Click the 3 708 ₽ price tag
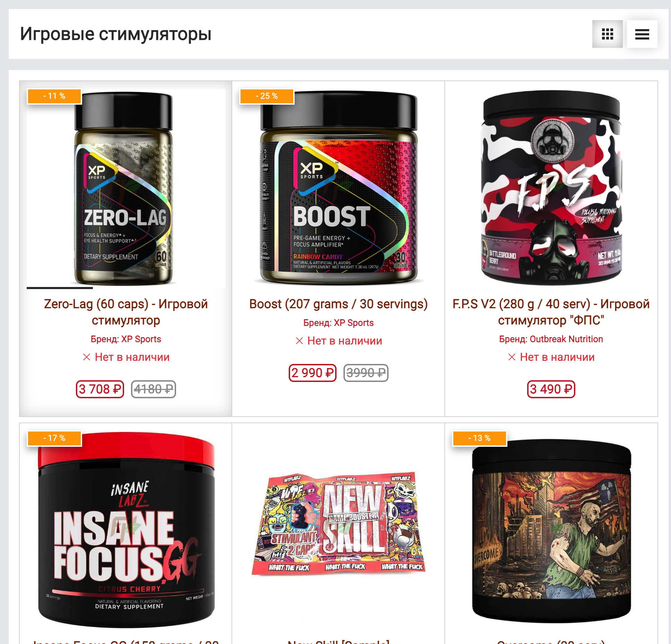The width and height of the screenshot is (671, 644). click(100, 389)
